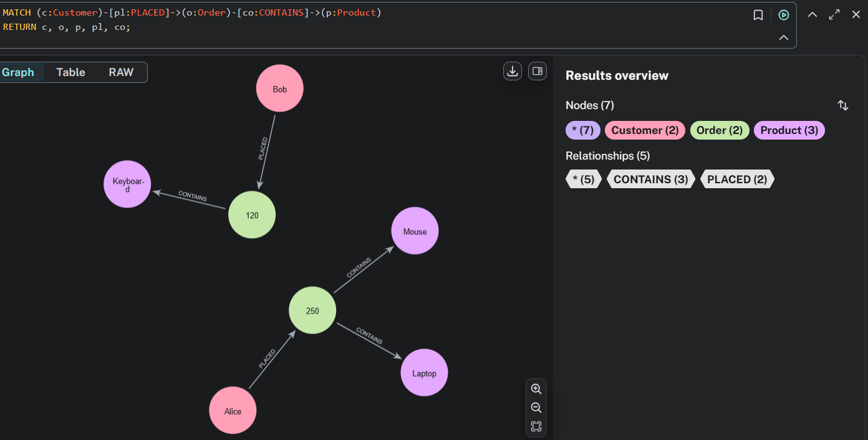
Task: Zoom in on the graph
Action: point(536,389)
